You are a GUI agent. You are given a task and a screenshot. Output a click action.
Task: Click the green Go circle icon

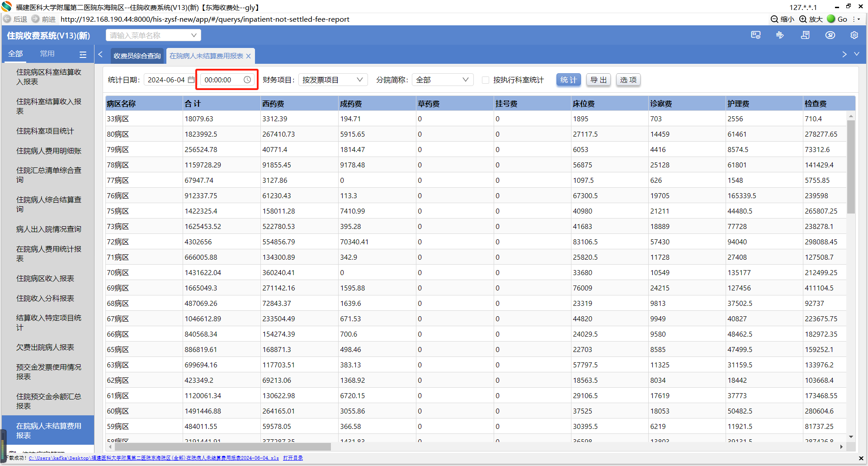tap(831, 19)
